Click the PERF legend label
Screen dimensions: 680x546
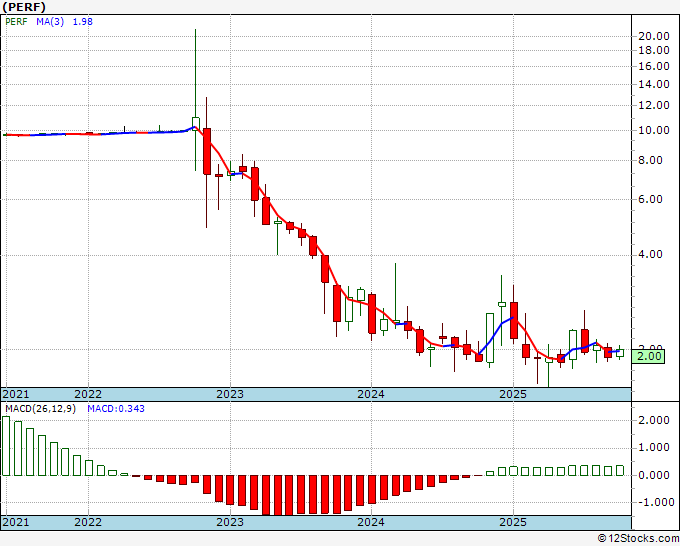pyautogui.click(x=16, y=22)
